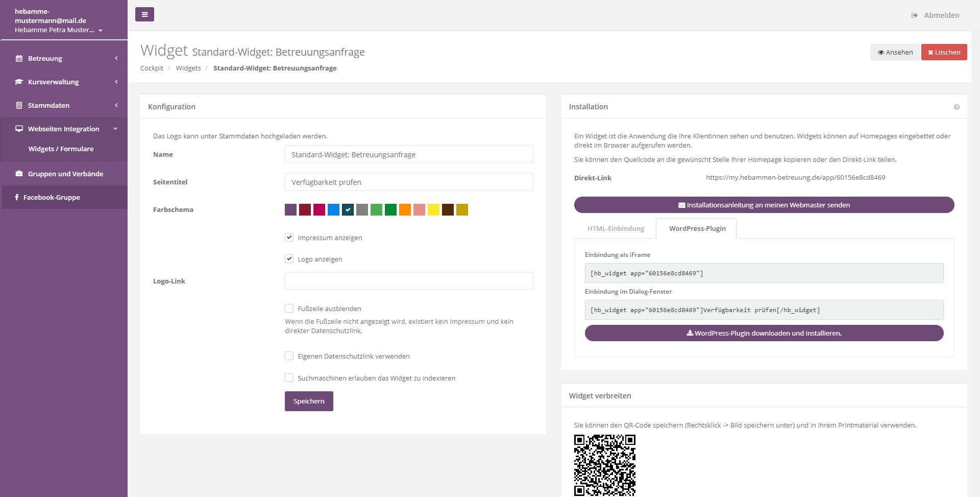This screenshot has height=497, width=980.
Task: Select the orange color scheme swatch
Action: pos(405,209)
